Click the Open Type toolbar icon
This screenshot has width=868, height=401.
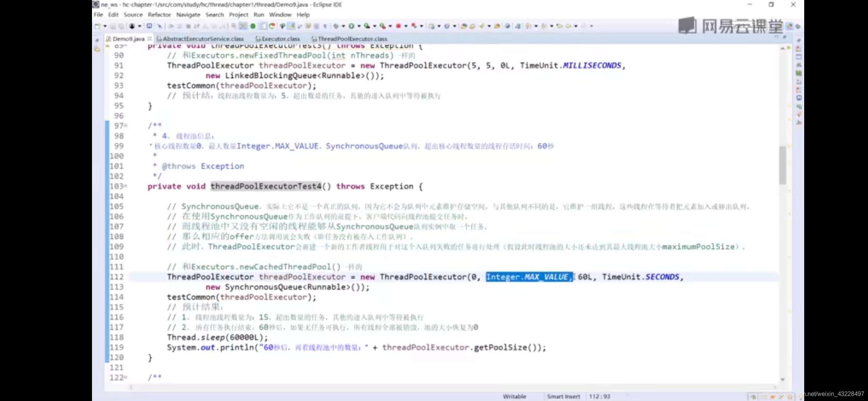pos(464,26)
